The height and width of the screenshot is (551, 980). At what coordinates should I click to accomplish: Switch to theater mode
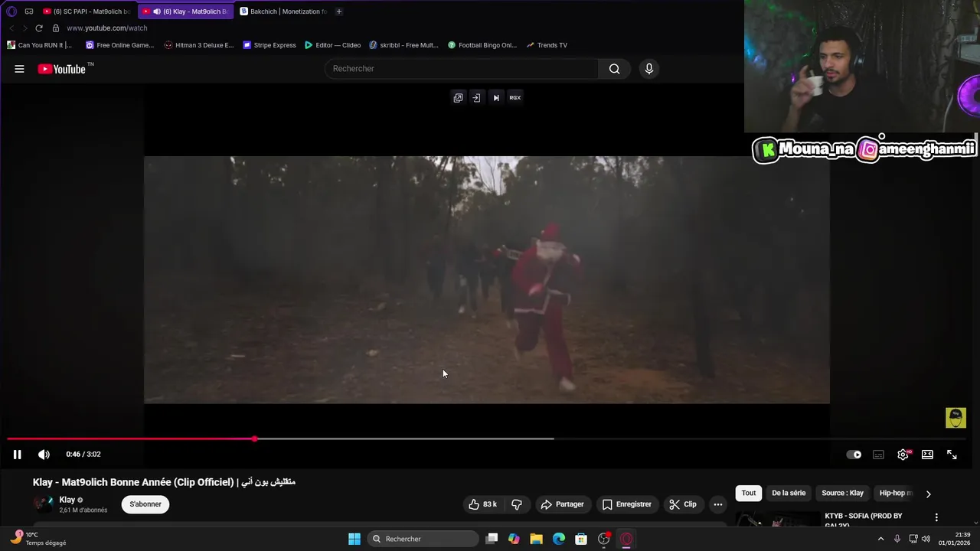927,455
